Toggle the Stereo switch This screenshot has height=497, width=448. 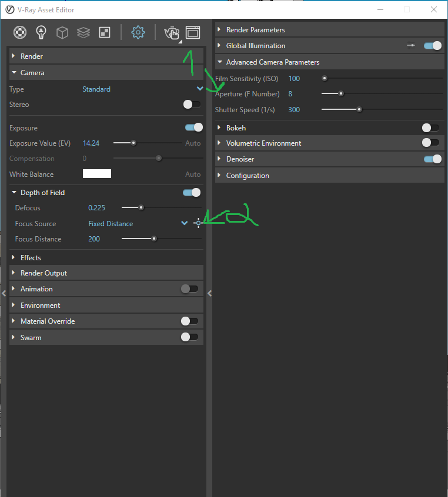point(192,105)
